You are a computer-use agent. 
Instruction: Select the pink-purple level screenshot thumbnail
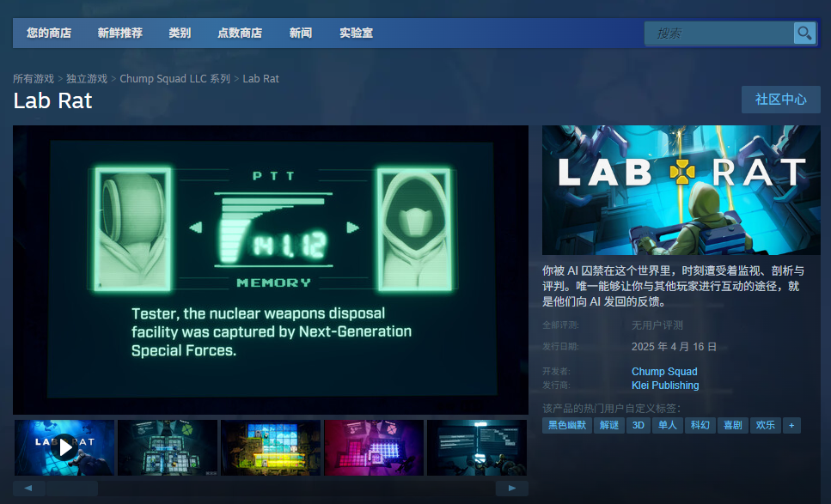(x=374, y=447)
